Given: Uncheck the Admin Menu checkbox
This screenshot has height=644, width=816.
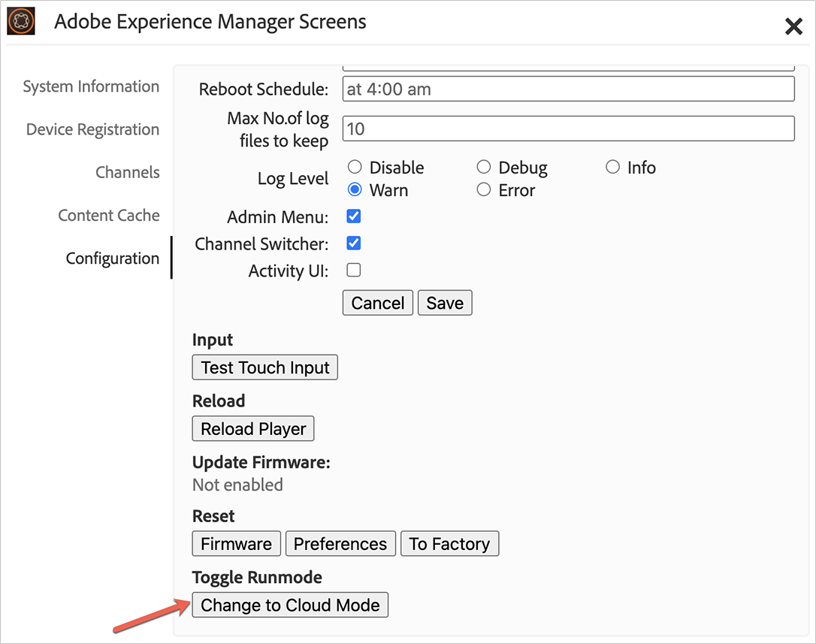Looking at the screenshot, I should click(354, 217).
